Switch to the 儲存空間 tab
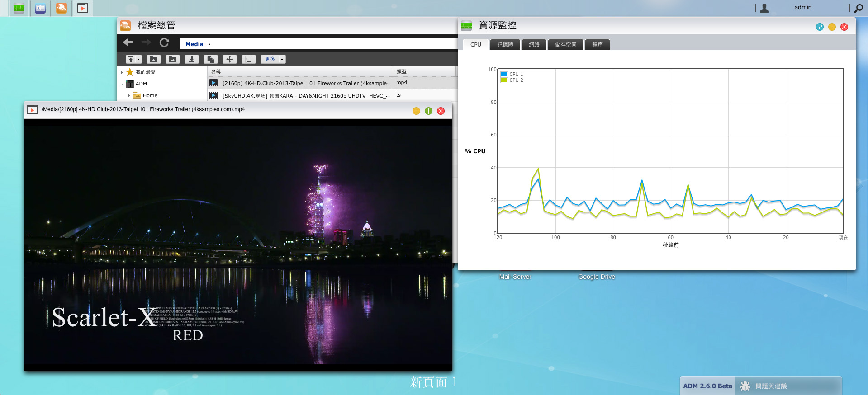Image resolution: width=868 pixels, height=395 pixels. [565, 45]
